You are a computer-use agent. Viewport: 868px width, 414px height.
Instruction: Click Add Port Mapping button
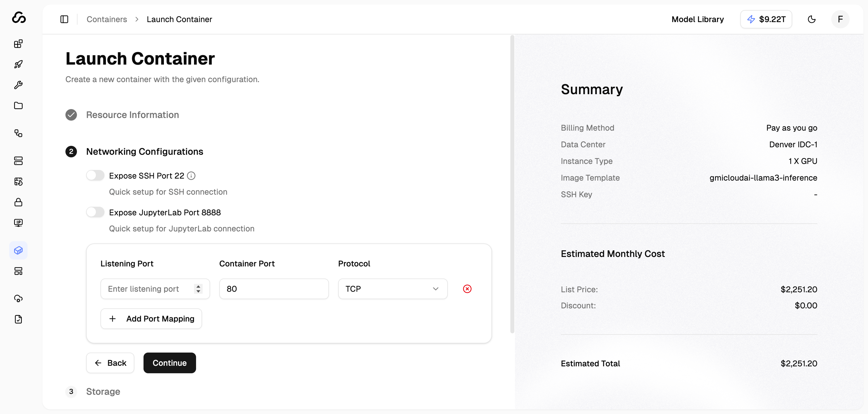[x=151, y=319]
